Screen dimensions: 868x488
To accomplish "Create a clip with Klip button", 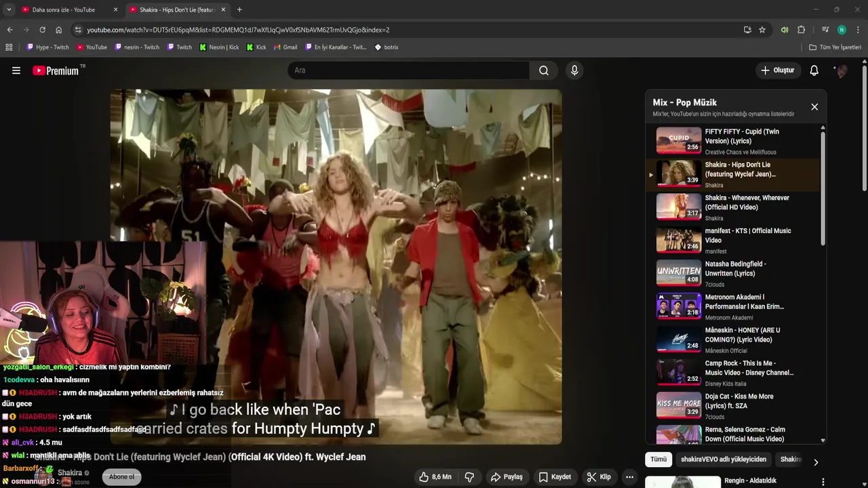I will [x=599, y=477].
